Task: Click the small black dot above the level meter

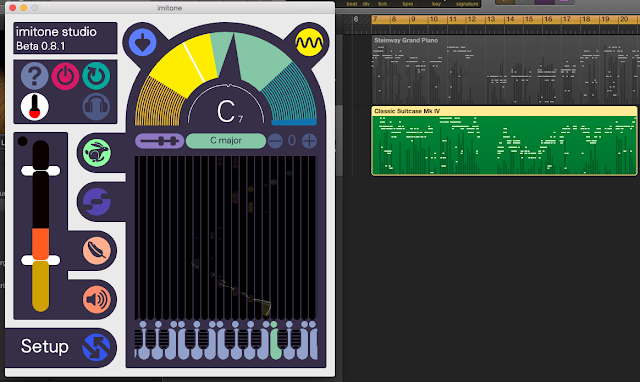Action: tap(22, 141)
